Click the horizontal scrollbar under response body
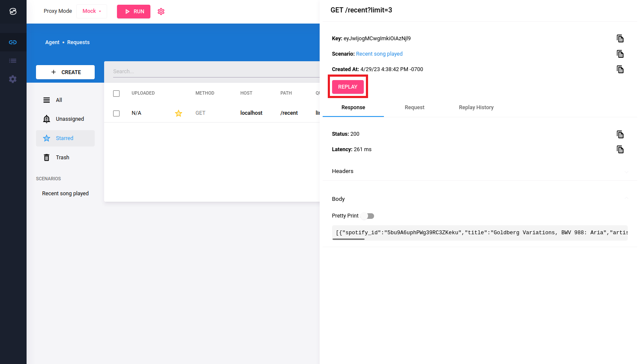 [348, 239]
